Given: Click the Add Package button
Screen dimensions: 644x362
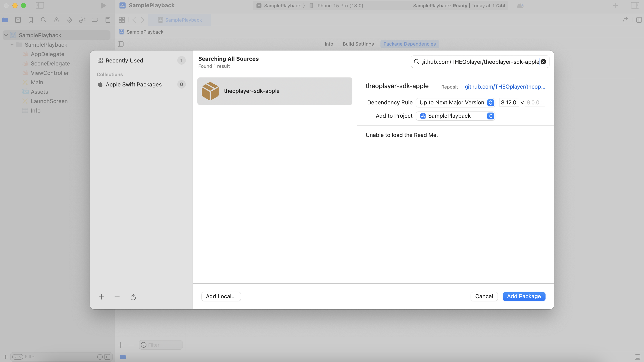Looking at the screenshot, I should [x=524, y=296].
